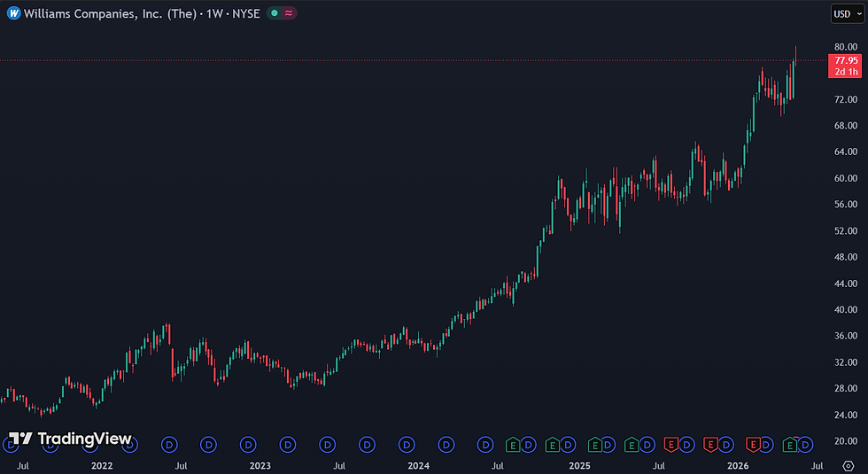Viewport: 868px width, 474px height.
Task: Click the September 2023 dividend D marker
Action: pyautogui.click(x=367, y=444)
